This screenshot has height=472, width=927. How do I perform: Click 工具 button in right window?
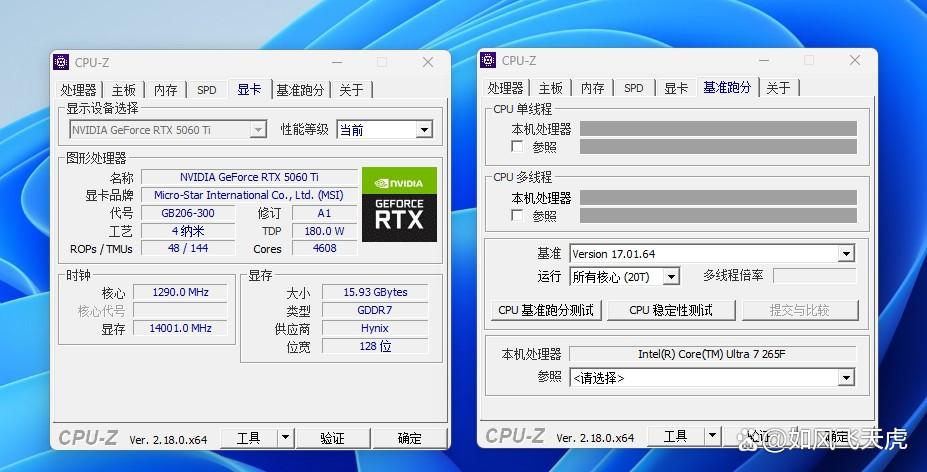[x=675, y=437]
